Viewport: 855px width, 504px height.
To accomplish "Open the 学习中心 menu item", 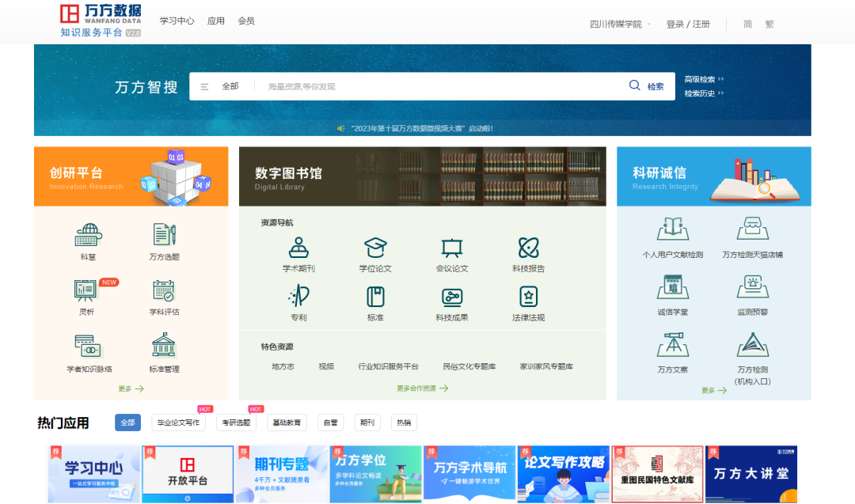I will tap(177, 21).
